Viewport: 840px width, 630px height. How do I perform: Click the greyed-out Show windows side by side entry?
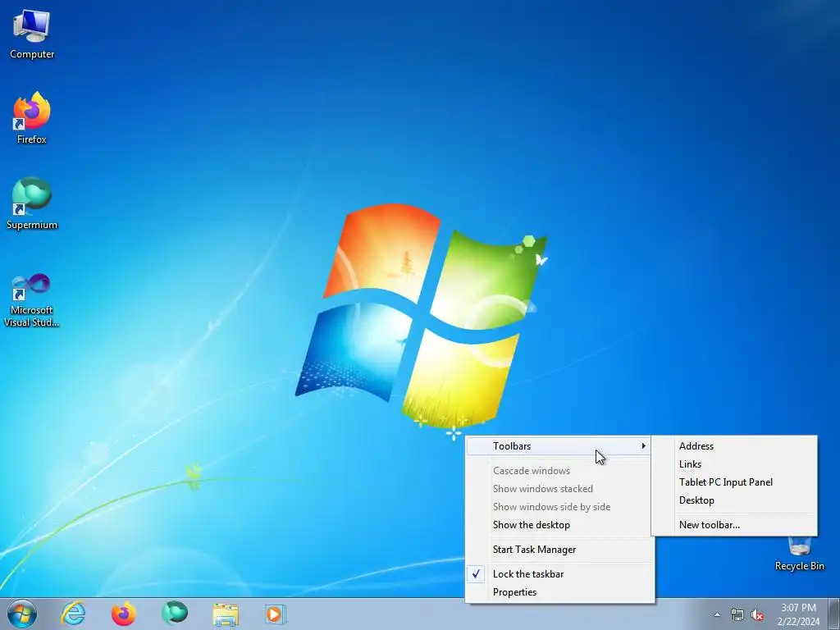pos(559,507)
